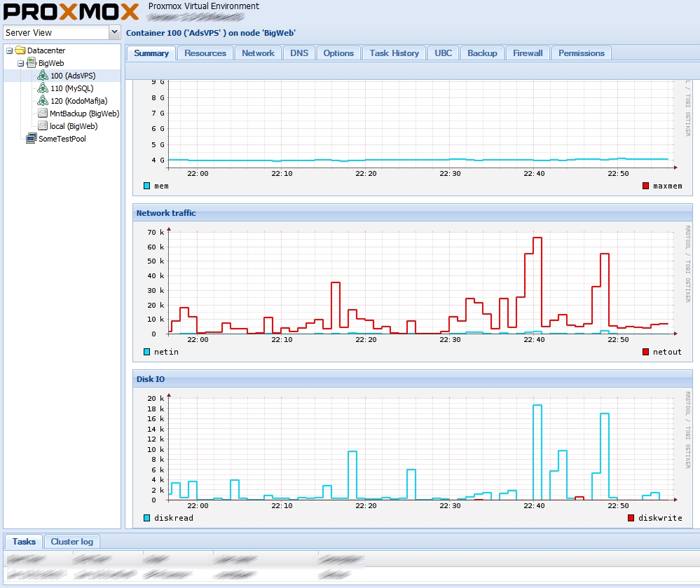Click the BigWeb node server icon
This screenshot has width=700, height=588.
pyautogui.click(x=32, y=63)
